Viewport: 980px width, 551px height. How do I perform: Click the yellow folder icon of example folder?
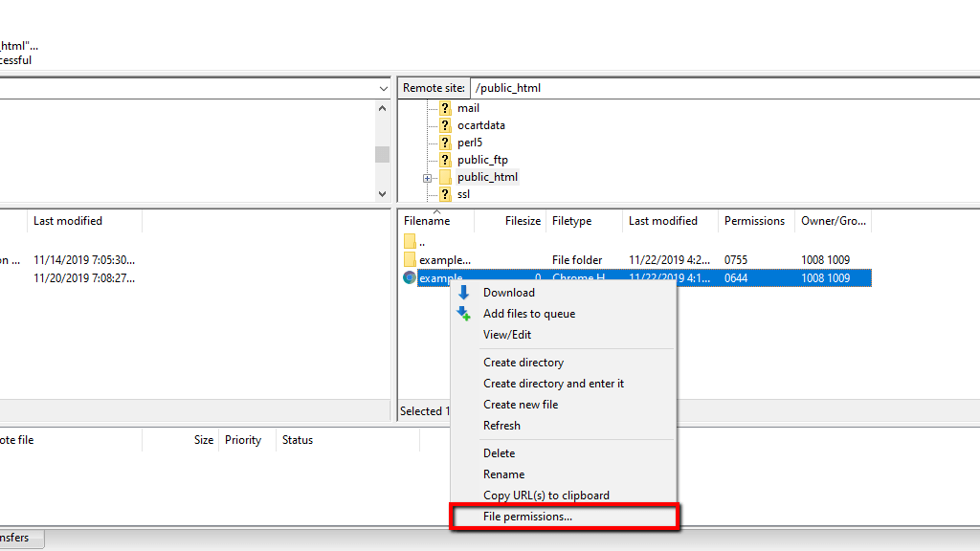[x=409, y=259]
